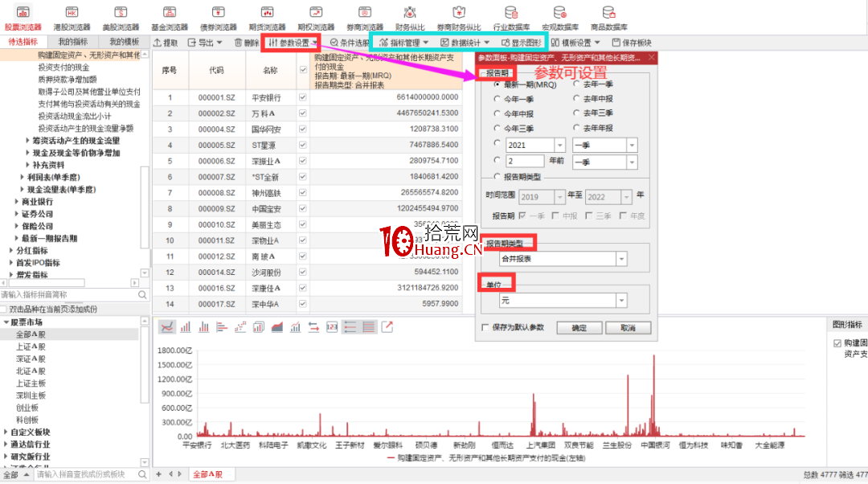Click the indicator pinyin search field

click(68, 295)
